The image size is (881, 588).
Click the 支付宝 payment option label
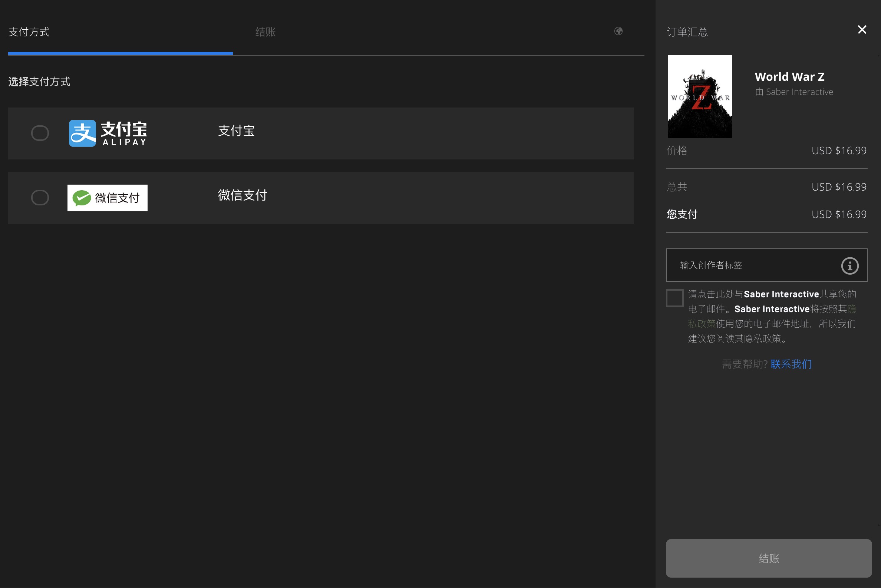click(x=236, y=131)
